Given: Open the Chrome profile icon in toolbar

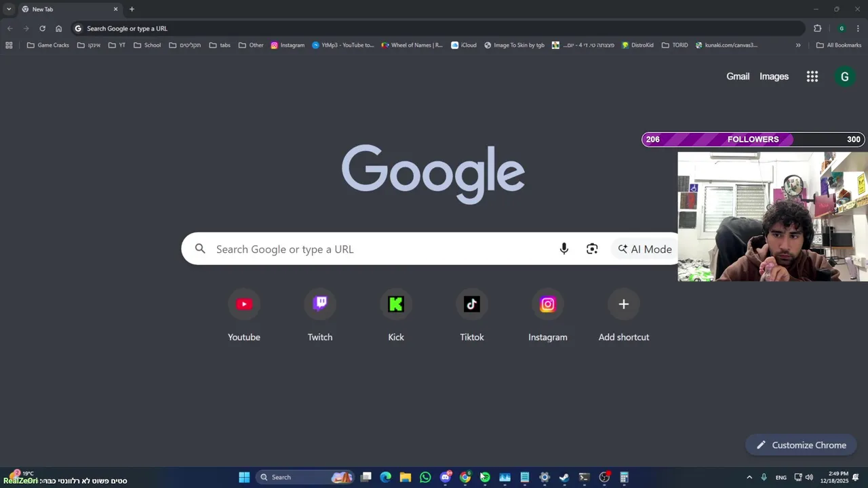Looking at the screenshot, I should pyautogui.click(x=842, y=28).
